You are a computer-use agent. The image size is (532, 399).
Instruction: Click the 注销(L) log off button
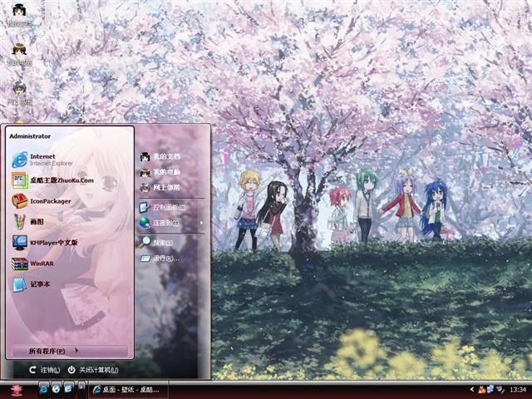point(44,370)
